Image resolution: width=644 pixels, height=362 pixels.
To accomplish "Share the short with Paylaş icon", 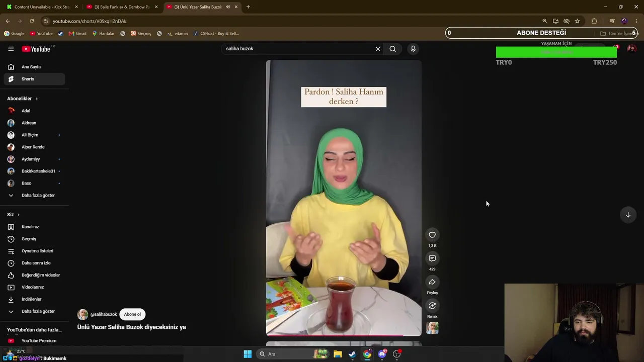I will point(432,282).
